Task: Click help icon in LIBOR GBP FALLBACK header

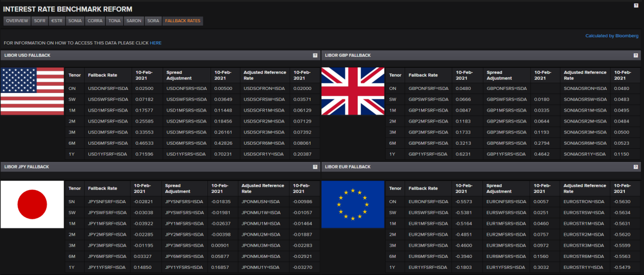Action: coord(636,55)
